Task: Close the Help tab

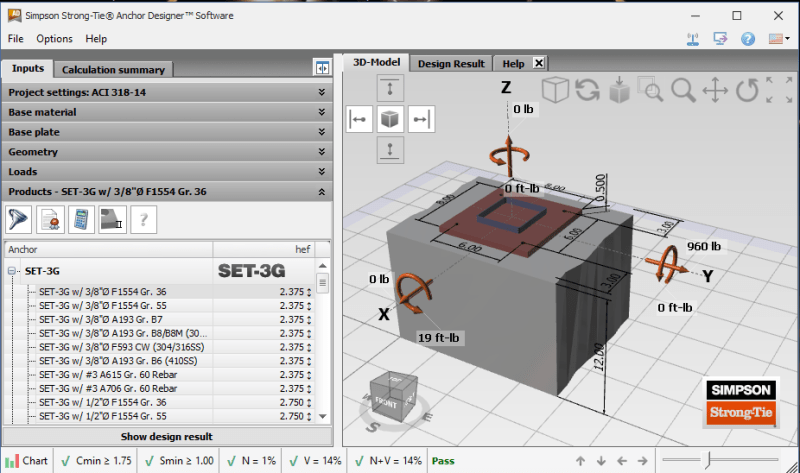Action: [539, 63]
